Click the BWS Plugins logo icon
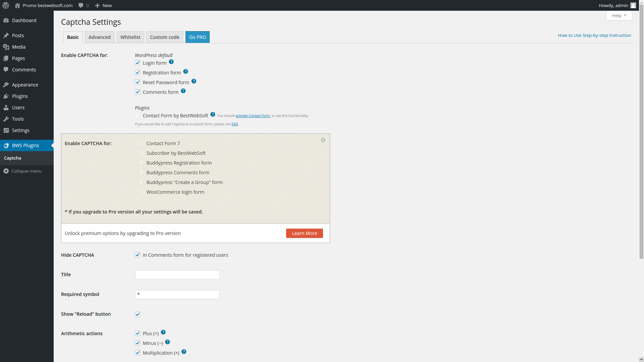This screenshot has height=362, width=644. click(x=6, y=145)
